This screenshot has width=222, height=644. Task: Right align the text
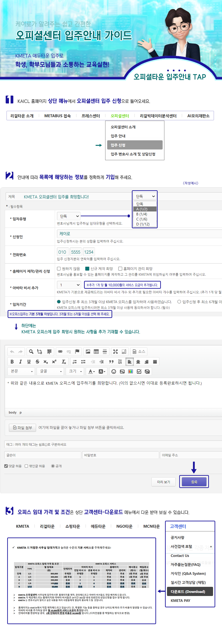pos(146,362)
